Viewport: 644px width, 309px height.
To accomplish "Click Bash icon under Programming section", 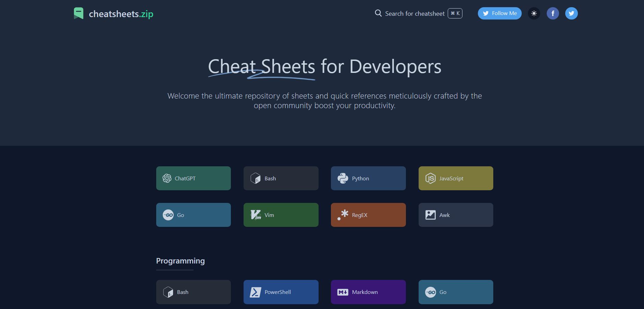I will pos(168,292).
